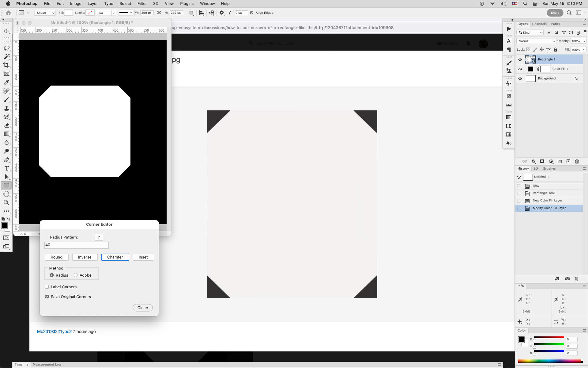Switch to the Channels tab

pyautogui.click(x=539, y=24)
